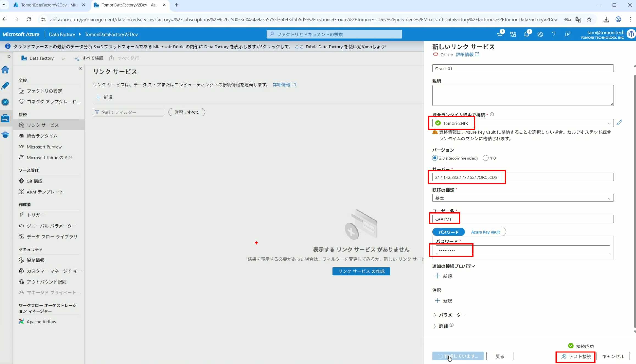Select the 2.0 (Recommended) version radio button

(x=435, y=158)
